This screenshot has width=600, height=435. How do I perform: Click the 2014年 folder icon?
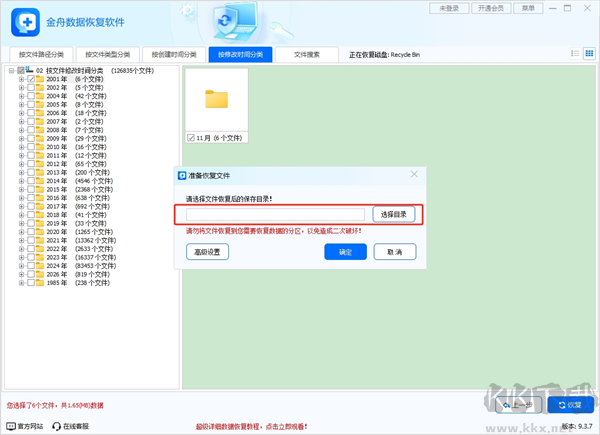pos(40,181)
